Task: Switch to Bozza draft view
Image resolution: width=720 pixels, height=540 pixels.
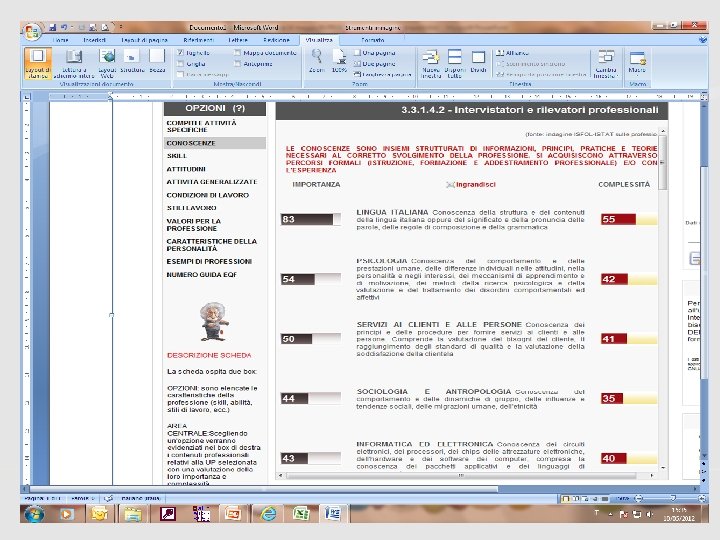Action: pyautogui.click(x=157, y=62)
